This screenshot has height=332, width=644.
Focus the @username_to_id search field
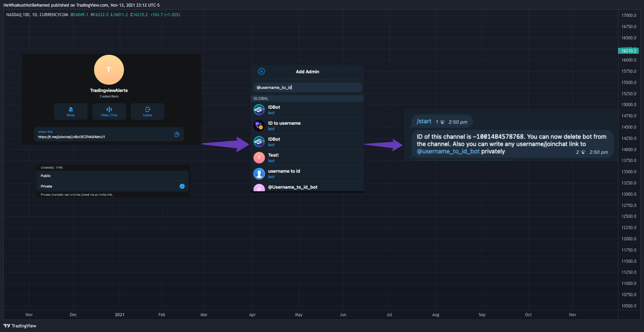point(308,87)
